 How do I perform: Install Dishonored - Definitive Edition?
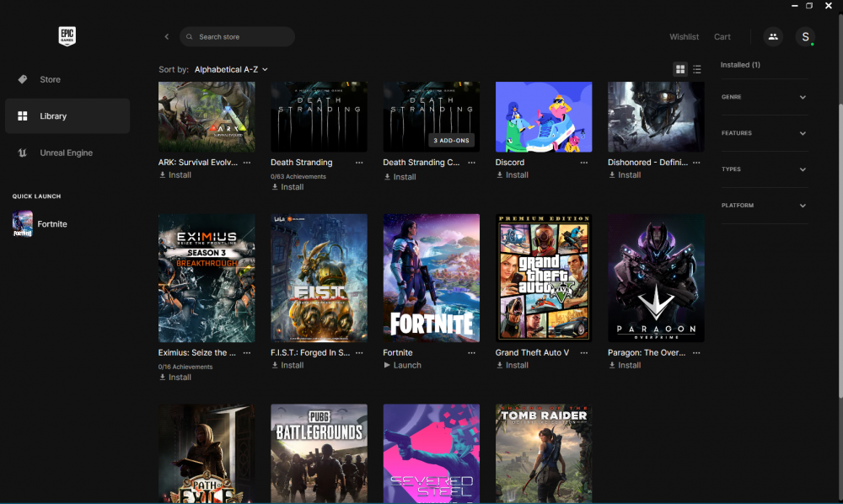[x=625, y=174]
